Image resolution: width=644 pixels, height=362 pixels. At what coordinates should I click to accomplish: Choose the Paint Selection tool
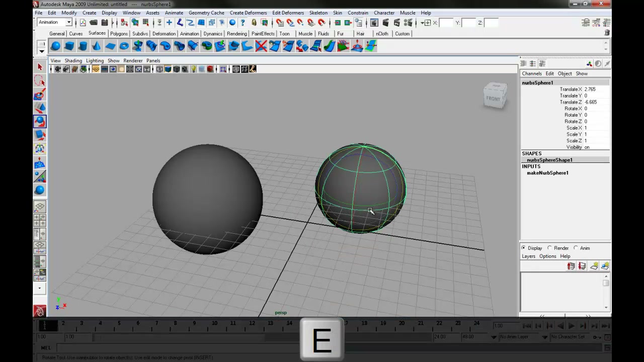tap(40, 95)
